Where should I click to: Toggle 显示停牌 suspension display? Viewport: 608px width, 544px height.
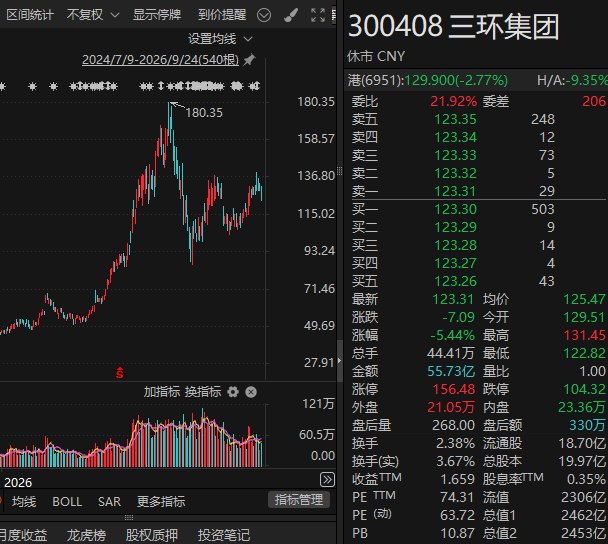tap(157, 15)
